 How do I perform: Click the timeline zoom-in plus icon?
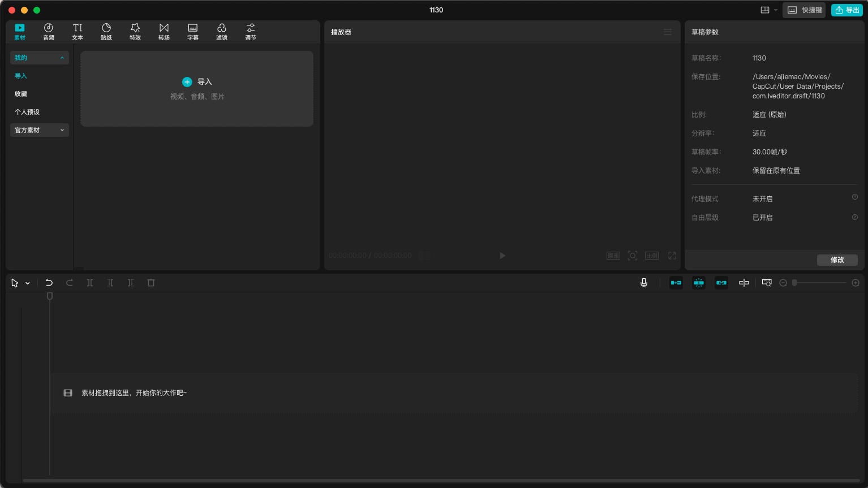[x=856, y=283]
